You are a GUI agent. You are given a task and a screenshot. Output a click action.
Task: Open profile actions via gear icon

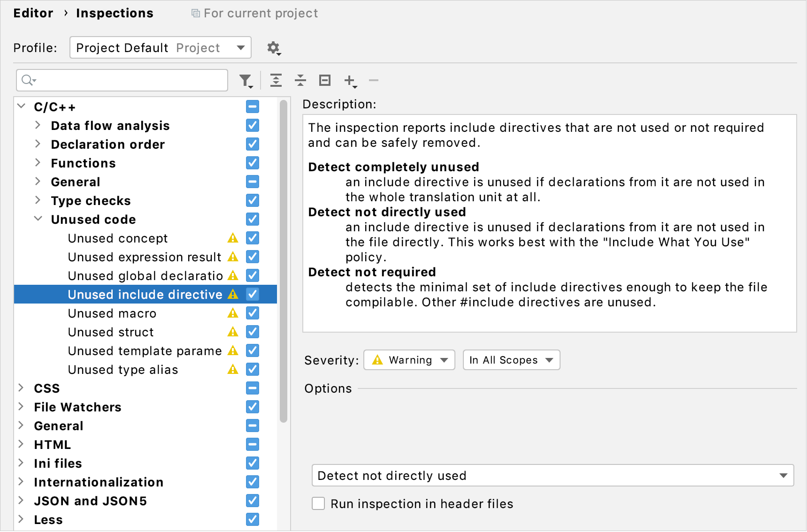pos(274,47)
